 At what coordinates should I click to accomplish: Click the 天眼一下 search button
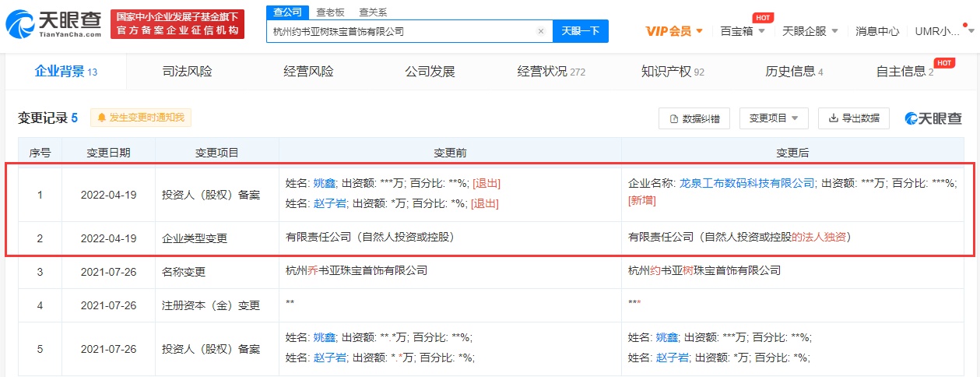click(581, 31)
